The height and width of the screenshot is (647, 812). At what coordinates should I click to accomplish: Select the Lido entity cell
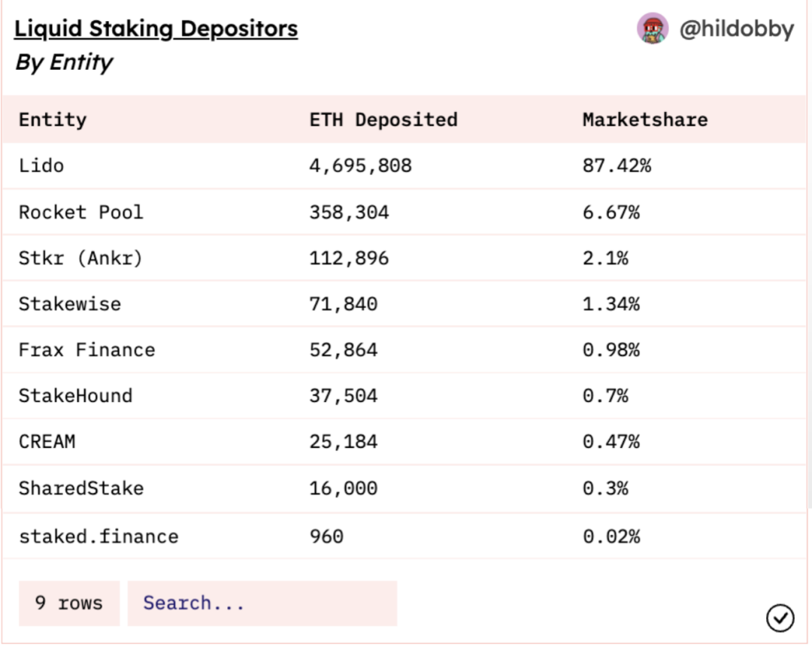[x=41, y=165]
